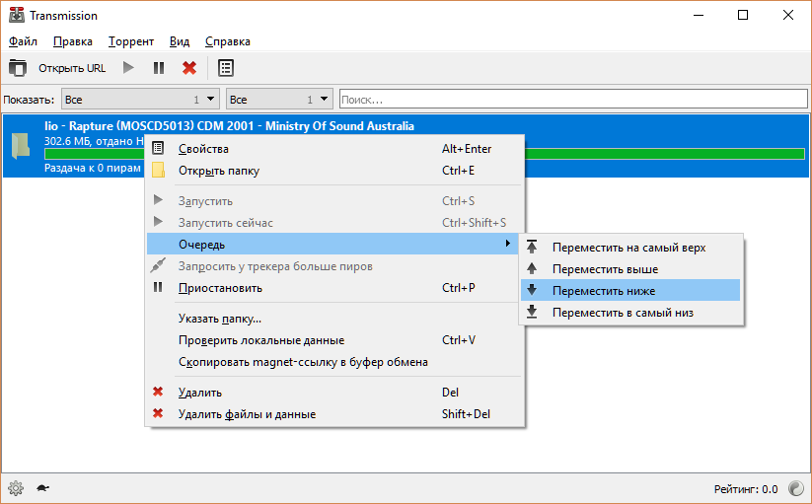This screenshot has width=812, height=504.
Task: Open the Справка menu
Action: click(x=227, y=41)
